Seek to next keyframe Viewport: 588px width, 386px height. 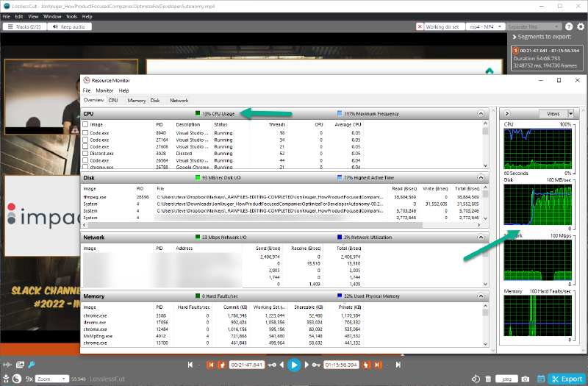coord(316,365)
